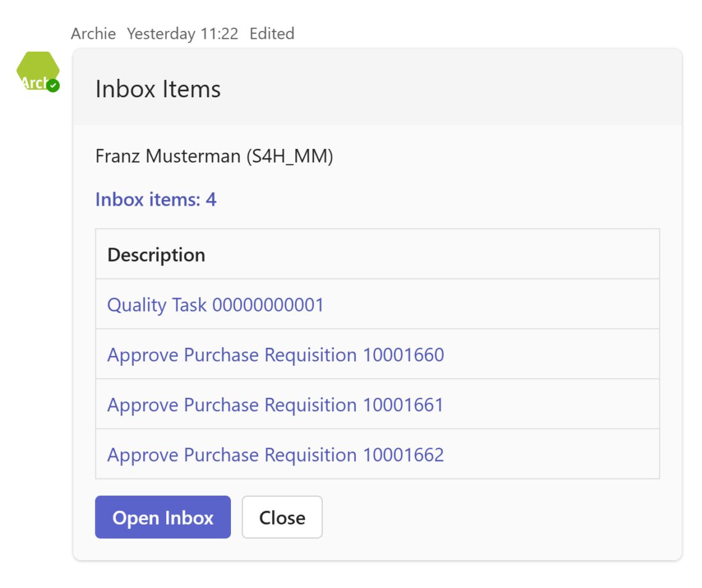Open Approve Purchase Requisition 10001660
This screenshot has width=702, height=588.
tap(275, 355)
